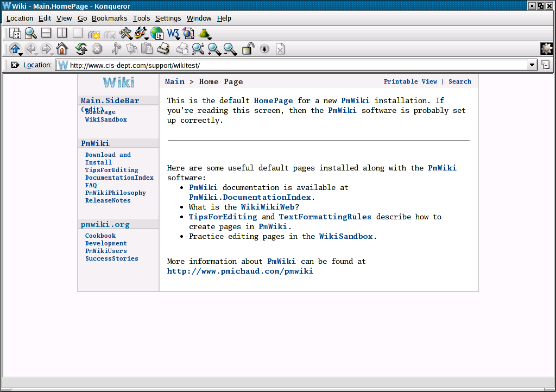Click the Wiki logo in sidebar
The height and width of the screenshot is (392, 556).
[119, 83]
